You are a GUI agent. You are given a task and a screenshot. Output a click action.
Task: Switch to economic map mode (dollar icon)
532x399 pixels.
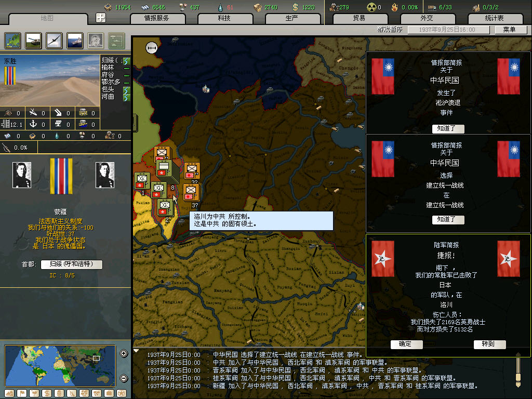pos(47,393)
